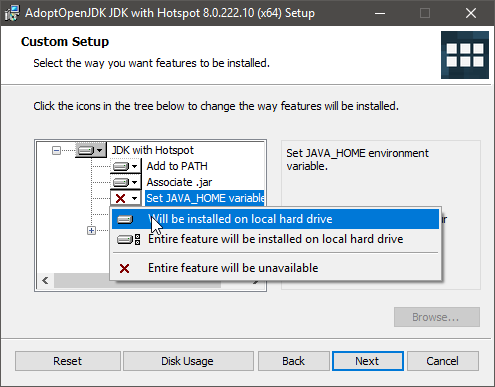Go Back to previous setup page
Image resolution: width=495 pixels, height=387 pixels.
[294, 361]
